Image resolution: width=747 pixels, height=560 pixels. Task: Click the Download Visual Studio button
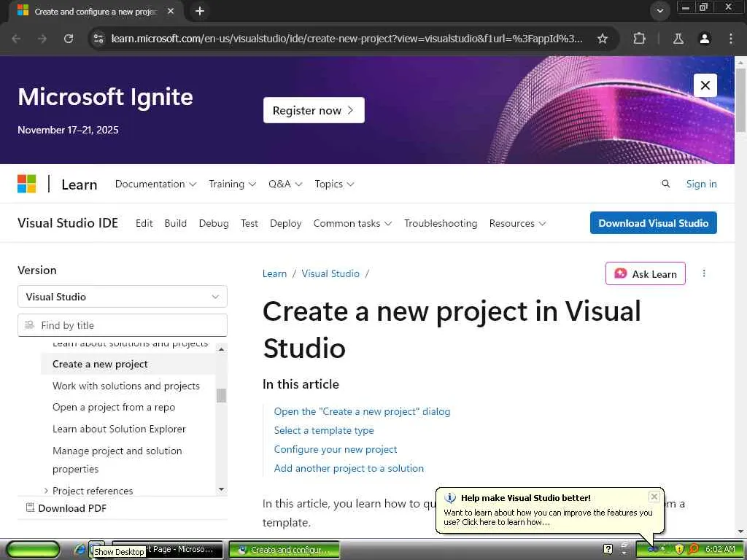coord(653,223)
